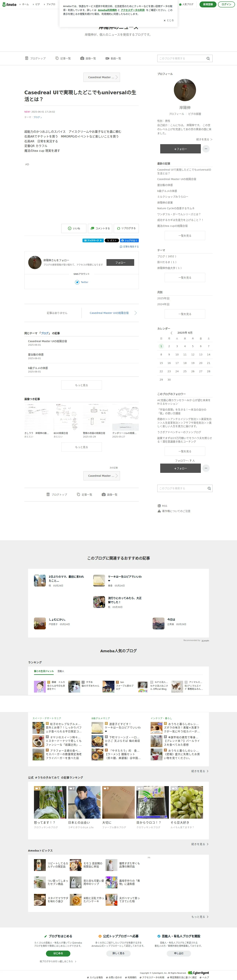237x980 pixels.
Task: Select the 猫との生活ジャンル ranking tab
Action: pos(44,671)
